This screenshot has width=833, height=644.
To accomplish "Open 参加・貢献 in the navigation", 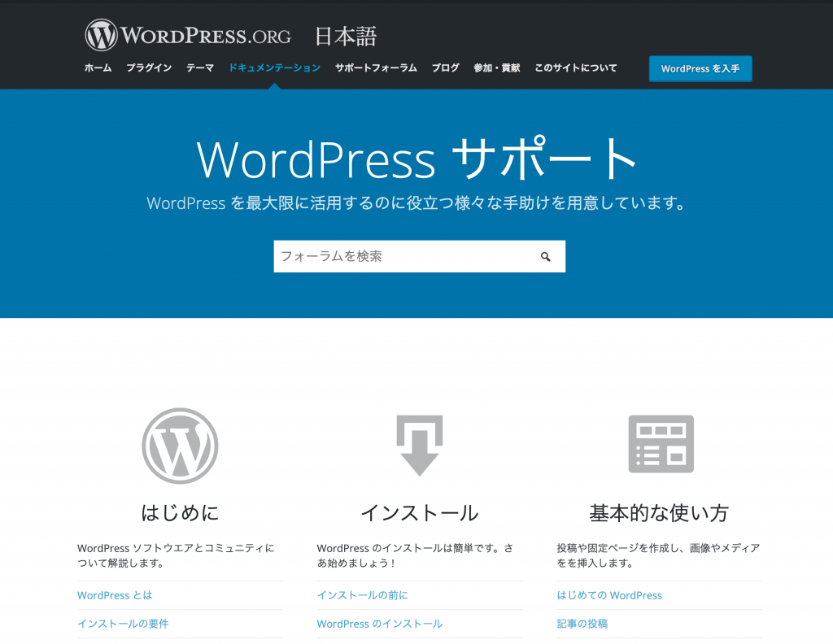I will [497, 68].
